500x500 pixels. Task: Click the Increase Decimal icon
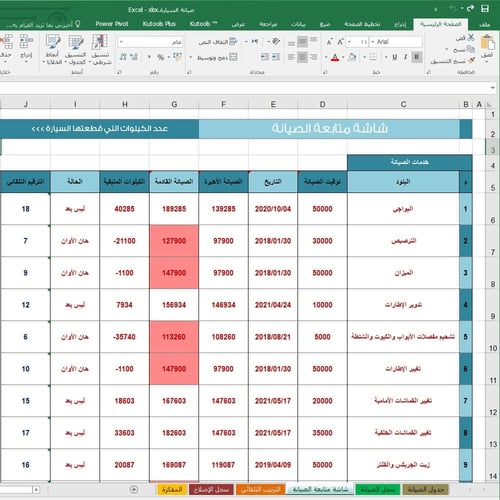tap(134, 57)
